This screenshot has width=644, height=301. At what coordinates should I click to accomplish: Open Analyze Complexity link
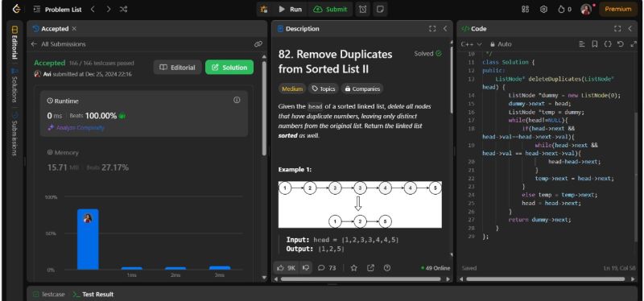[x=76, y=128]
